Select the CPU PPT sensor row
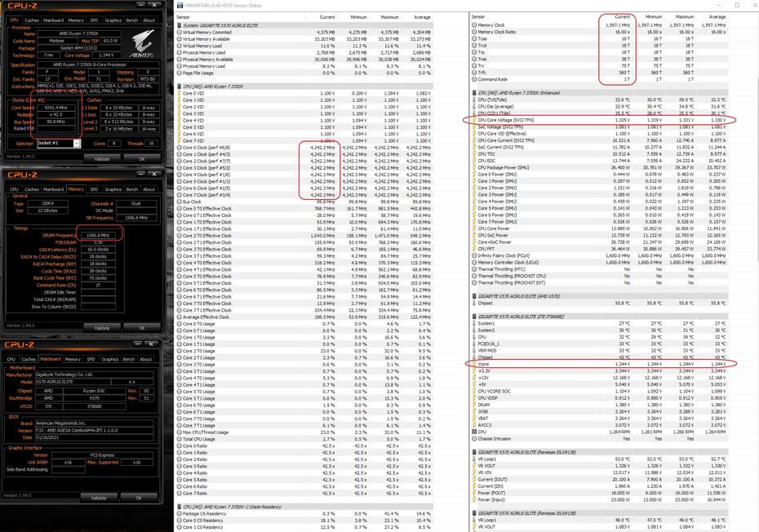This screenshot has width=759, height=532. (599, 249)
